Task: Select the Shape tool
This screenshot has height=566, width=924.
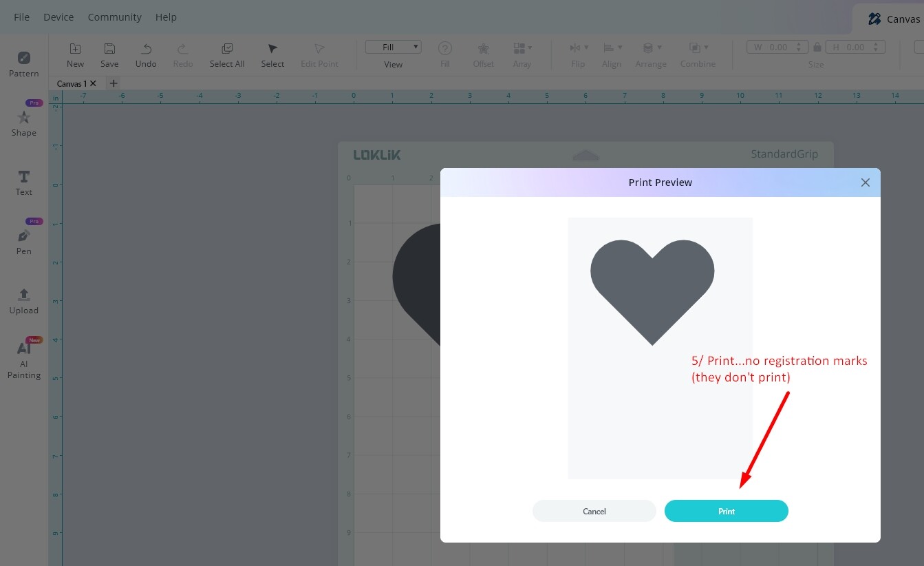Action: 23,123
